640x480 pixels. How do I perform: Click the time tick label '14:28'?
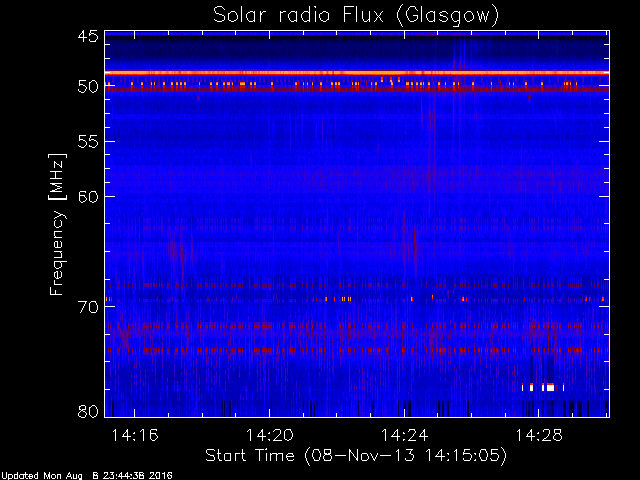[539, 435]
